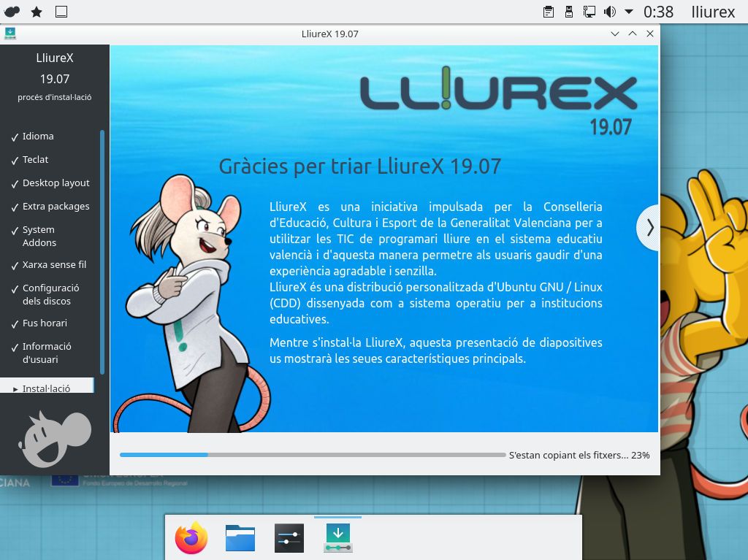This screenshot has height=560, width=748.
Task: Maximize the LliureX 19.07 installer window
Action: tap(633, 34)
